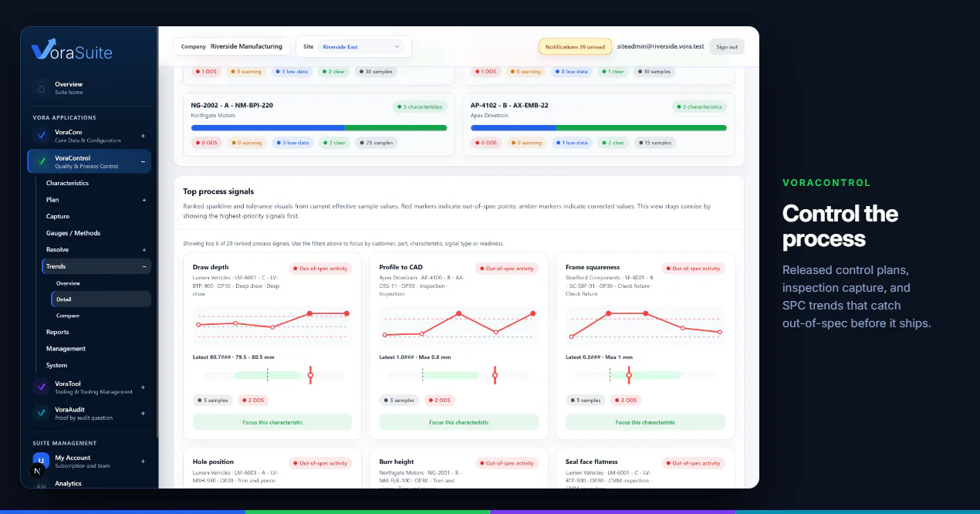Expand the Plan submenu
The image size is (980, 514).
pos(144,200)
